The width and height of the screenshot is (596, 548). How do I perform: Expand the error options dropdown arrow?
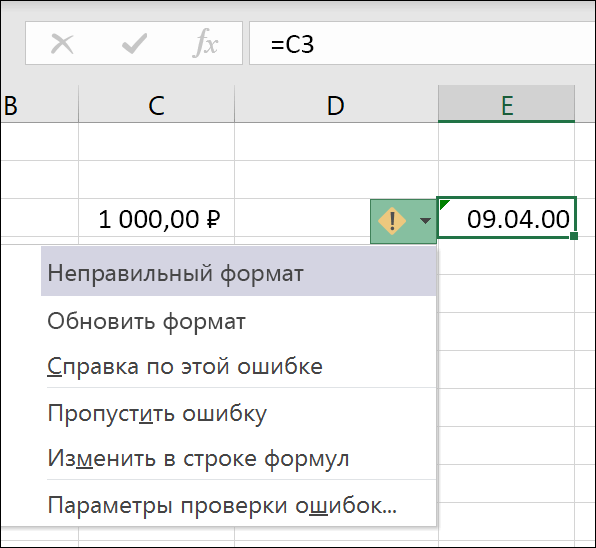pyautogui.click(x=425, y=220)
